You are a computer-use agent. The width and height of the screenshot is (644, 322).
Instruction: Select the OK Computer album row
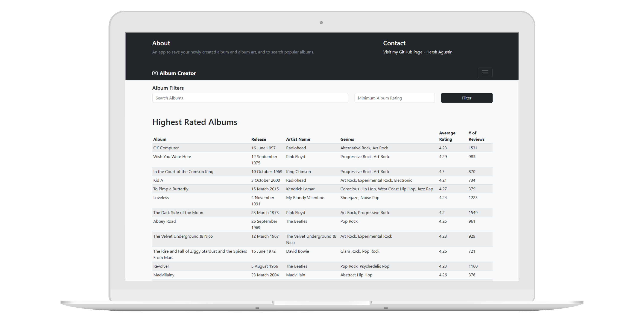(x=322, y=148)
